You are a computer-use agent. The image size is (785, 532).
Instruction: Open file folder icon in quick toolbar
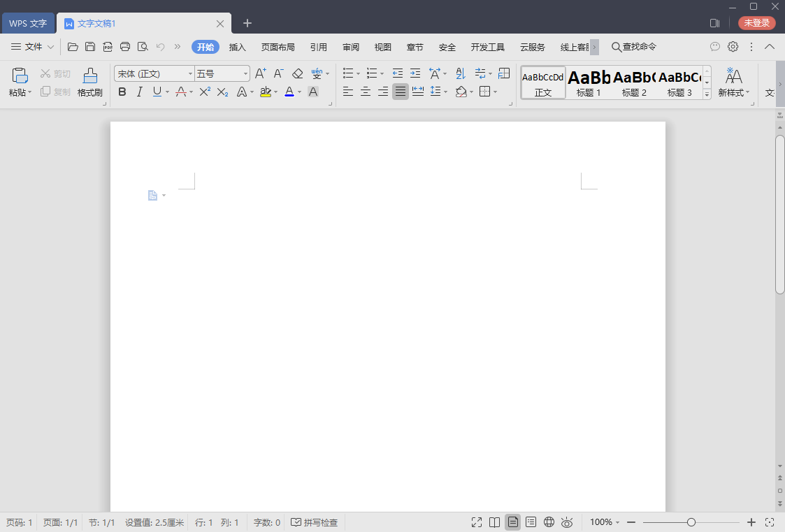pyautogui.click(x=73, y=47)
